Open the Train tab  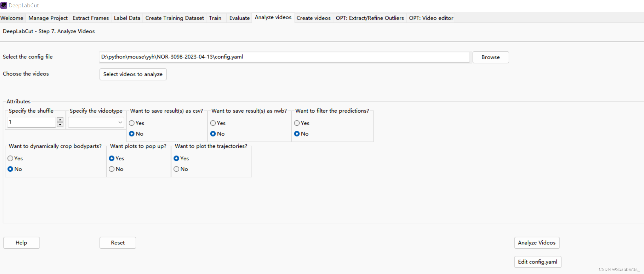(215, 18)
